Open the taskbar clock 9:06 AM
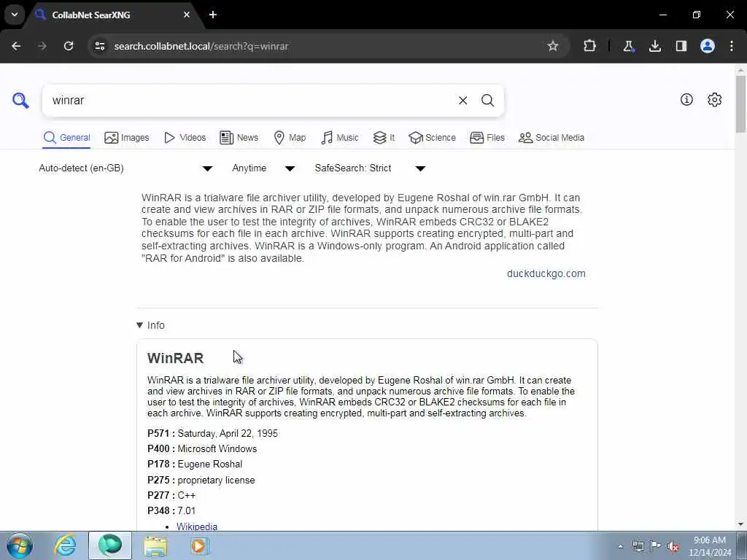The image size is (747, 560). pos(710,546)
